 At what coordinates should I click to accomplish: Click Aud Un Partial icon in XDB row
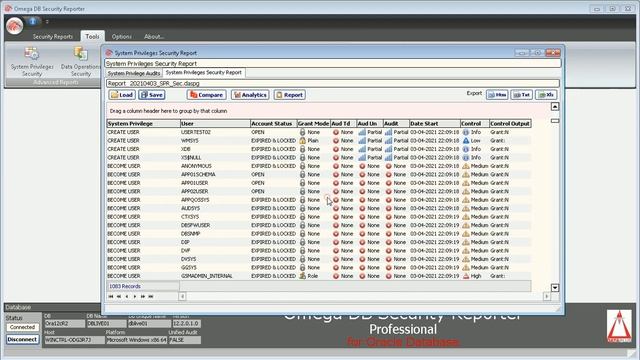click(362, 149)
